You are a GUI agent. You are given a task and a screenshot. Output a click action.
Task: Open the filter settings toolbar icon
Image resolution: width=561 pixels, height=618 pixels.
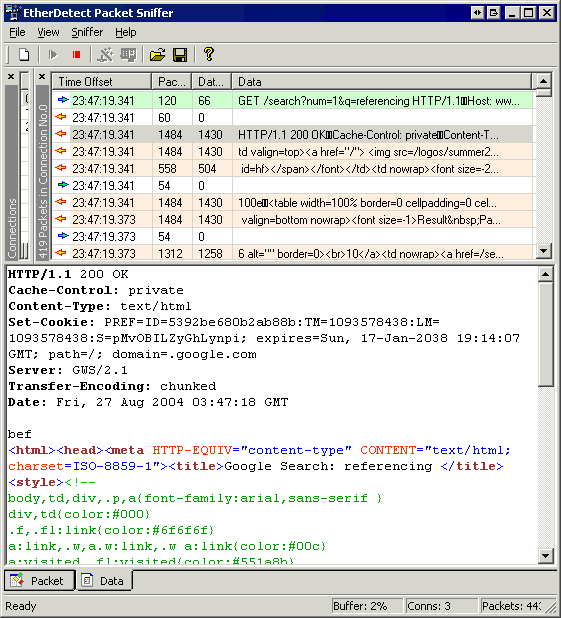click(x=105, y=54)
